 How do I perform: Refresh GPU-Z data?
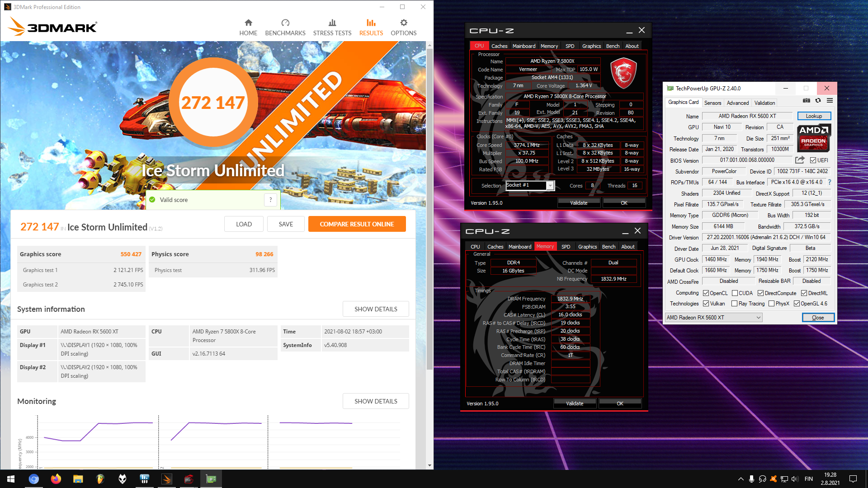coord(818,100)
